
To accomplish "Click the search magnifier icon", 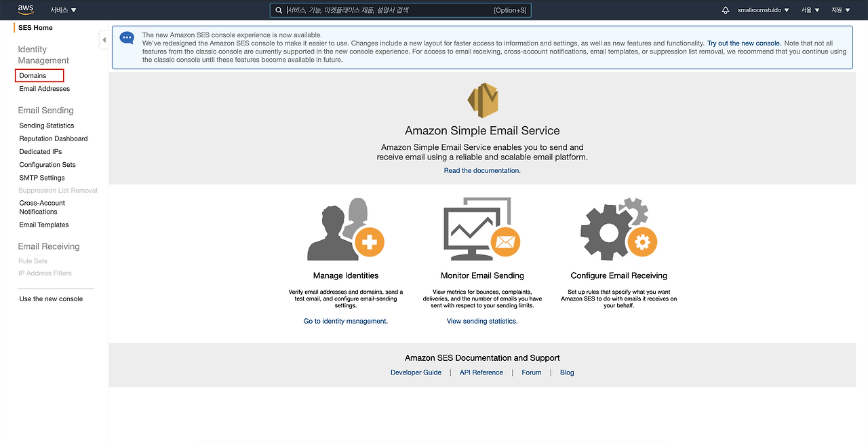I will [279, 10].
